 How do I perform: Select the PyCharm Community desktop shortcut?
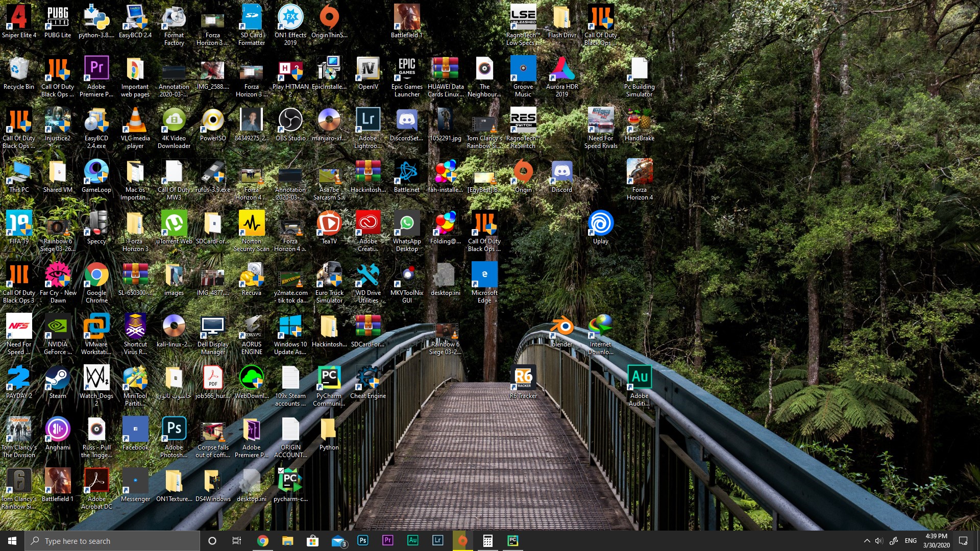tap(329, 386)
